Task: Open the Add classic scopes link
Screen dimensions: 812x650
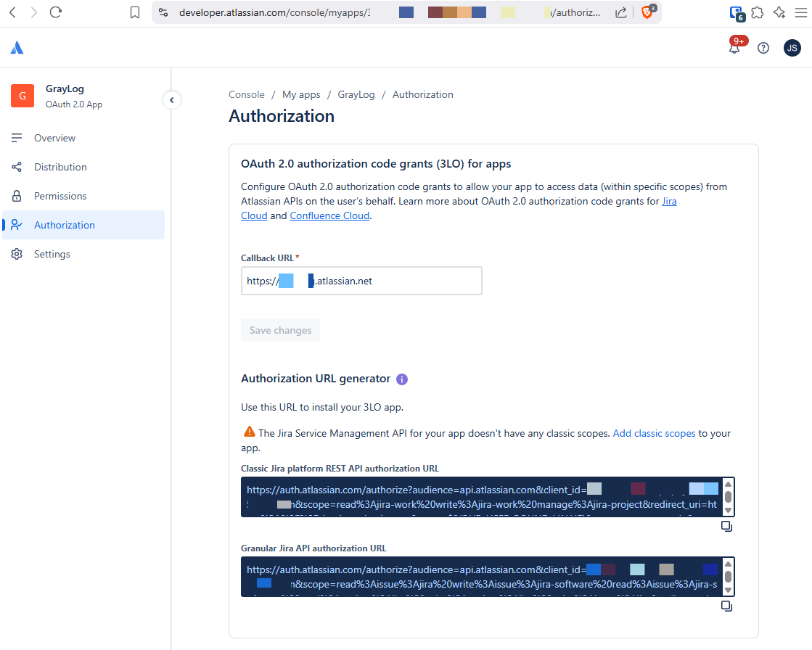Action: pyautogui.click(x=654, y=433)
